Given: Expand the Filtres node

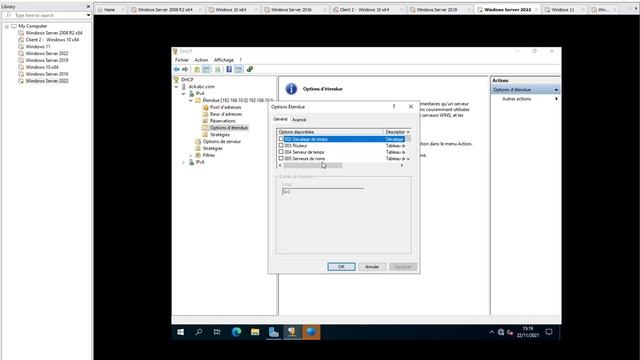Looking at the screenshot, I should 191,156.
